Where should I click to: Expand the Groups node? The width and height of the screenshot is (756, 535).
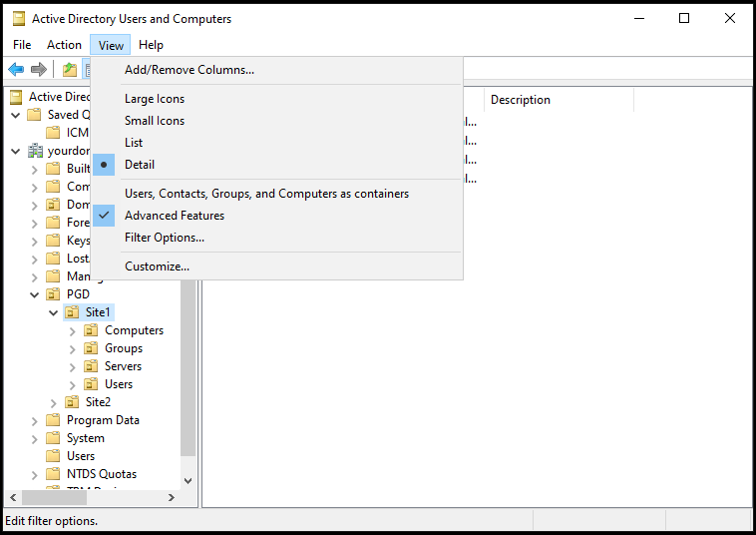coord(73,349)
